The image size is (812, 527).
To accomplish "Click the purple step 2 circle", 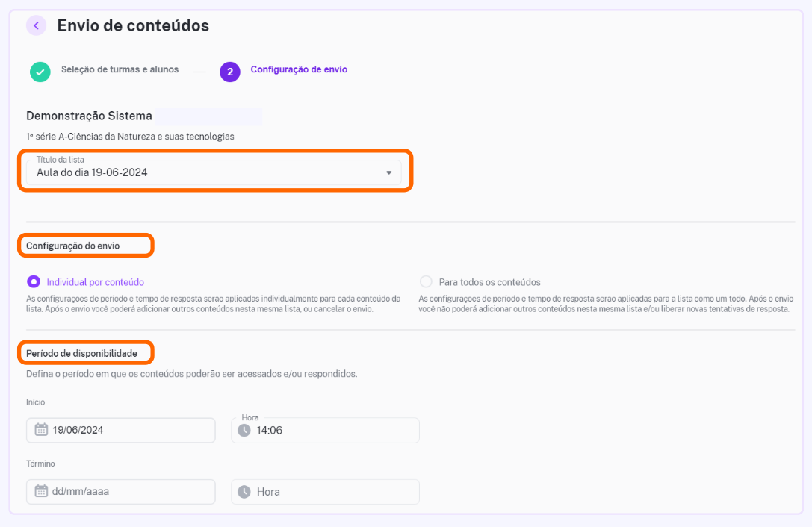I will pyautogui.click(x=230, y=72).
